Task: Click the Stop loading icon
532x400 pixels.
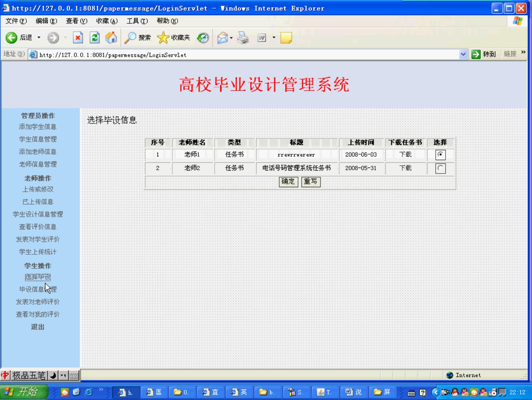Action: point(78,37)
